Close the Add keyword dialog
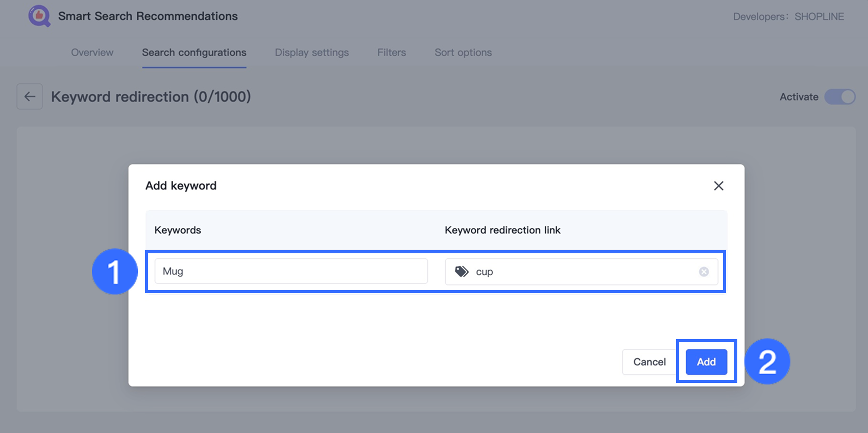This screenshot has height=433, width=868. 718,186
